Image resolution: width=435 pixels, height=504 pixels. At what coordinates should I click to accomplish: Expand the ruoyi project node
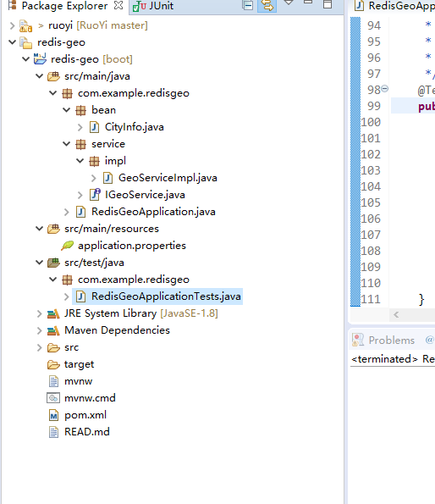pyautogui.click(x=12, y=25)
